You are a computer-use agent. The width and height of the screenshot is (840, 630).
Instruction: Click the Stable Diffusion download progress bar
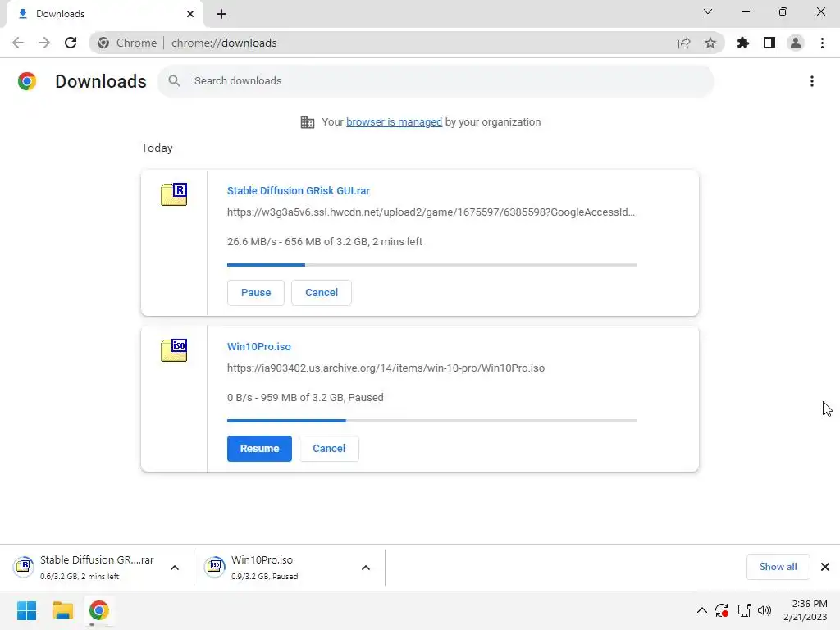click(x=431, y=265)
